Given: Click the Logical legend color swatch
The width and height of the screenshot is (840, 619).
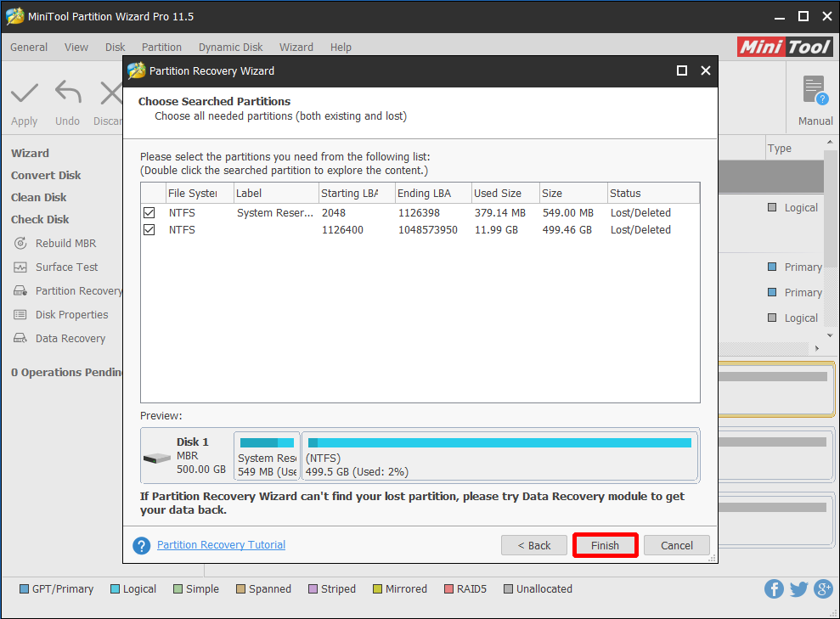Looking at the screenshot, I should 116,589.
